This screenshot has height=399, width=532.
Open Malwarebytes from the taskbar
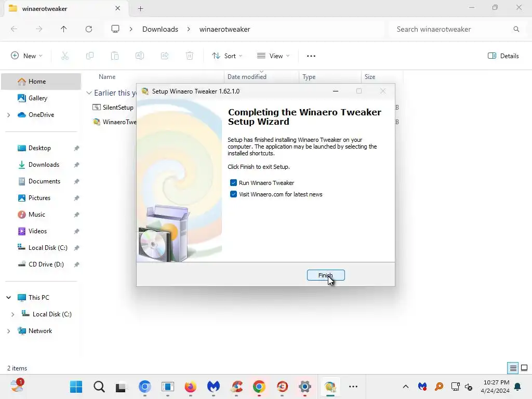(214, 387)
